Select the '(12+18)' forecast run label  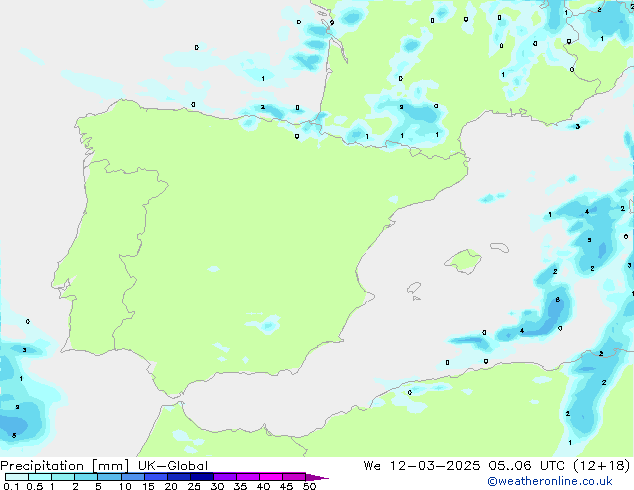tap(602, 466)
